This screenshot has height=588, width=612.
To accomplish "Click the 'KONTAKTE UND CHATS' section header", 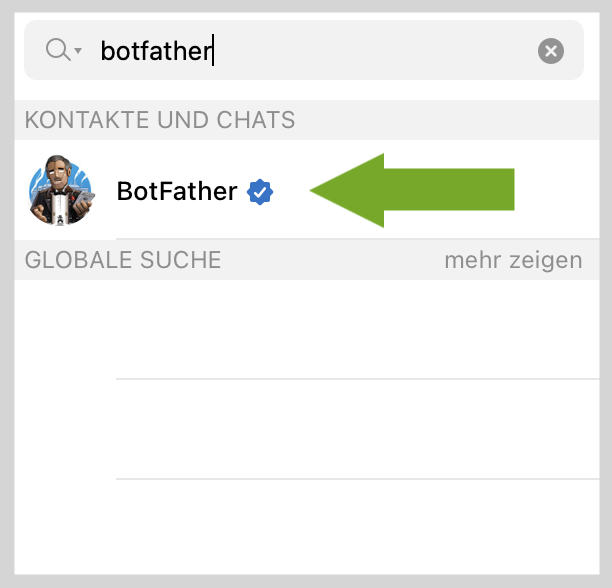I will (x=160, y=121).
